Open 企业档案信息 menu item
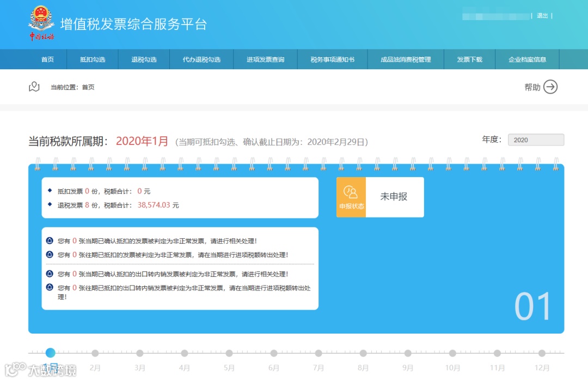588x381 pixels. click(x=527, y=59)
